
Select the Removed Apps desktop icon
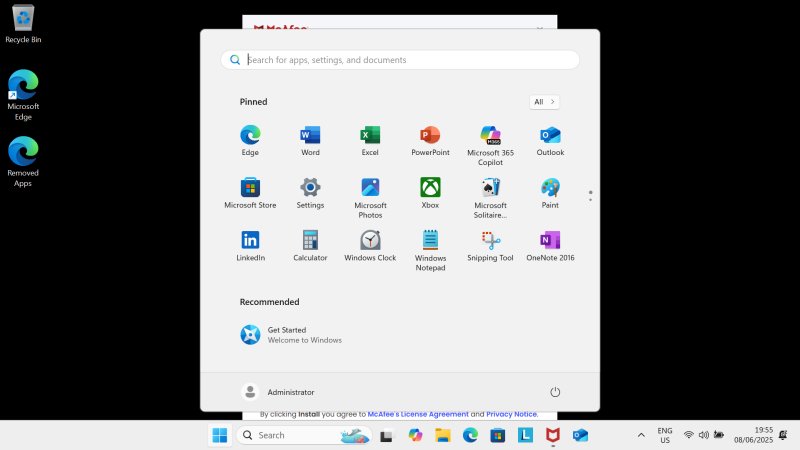pyautogui.click(x=23, y=162)
